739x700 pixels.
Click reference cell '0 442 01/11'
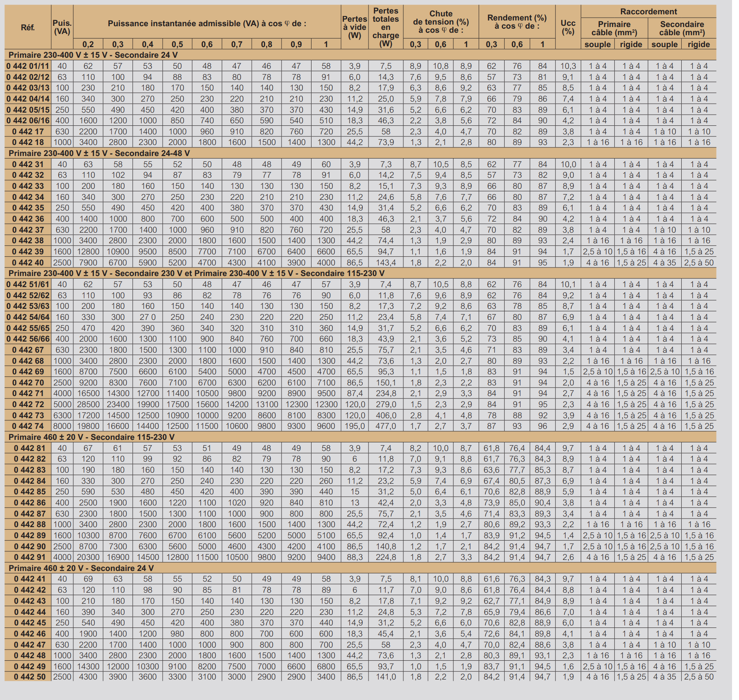pos(28,66)
